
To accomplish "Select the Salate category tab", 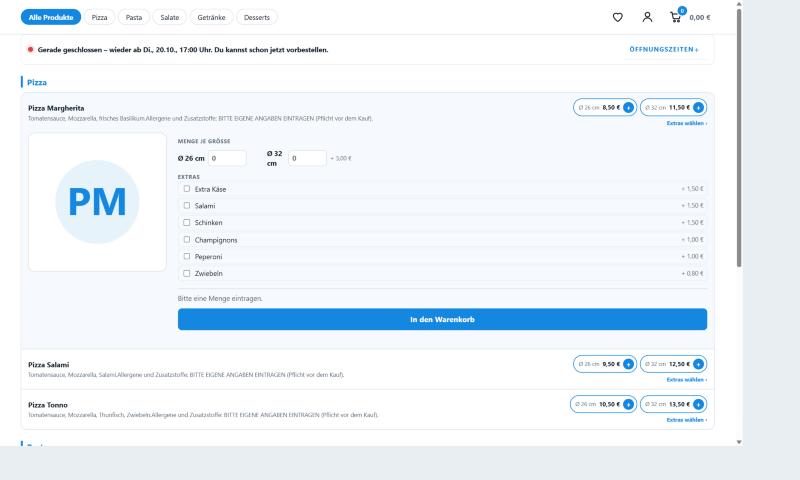I will (170, 17).
